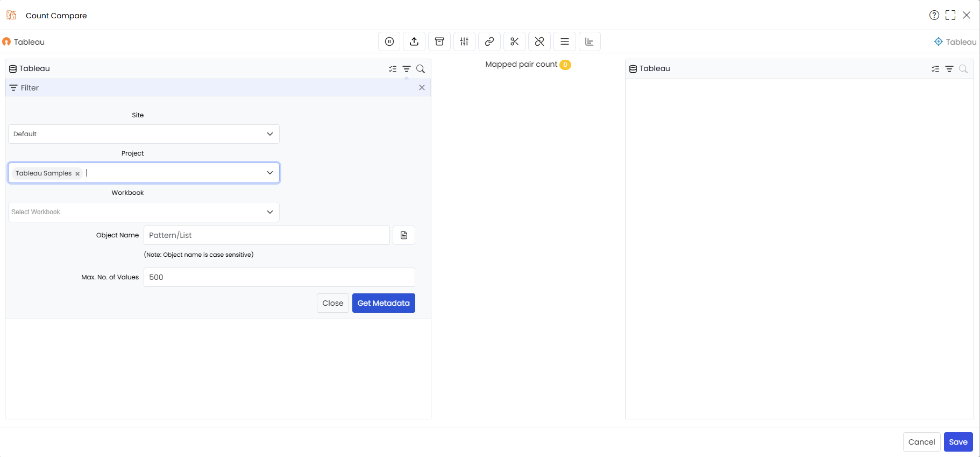This screenshot has height=457, width=980.
Task: Click the left Tableau database icon
Action: point(13,69)
